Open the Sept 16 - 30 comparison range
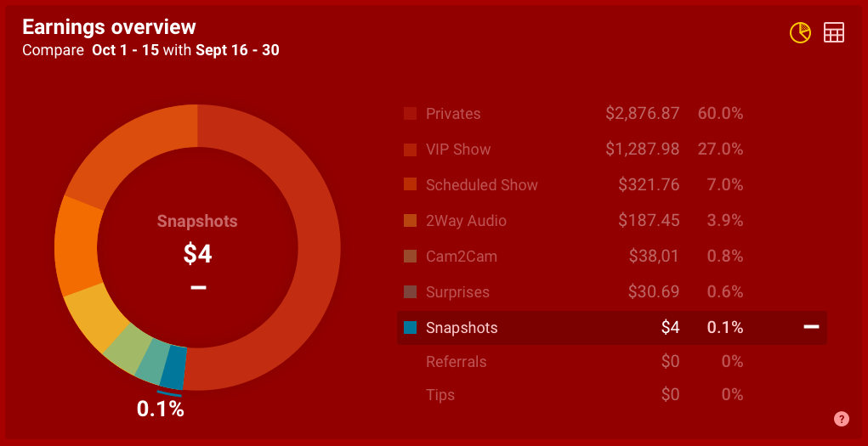Viewport: 868px width, 446px height. (x=237, y=50)
